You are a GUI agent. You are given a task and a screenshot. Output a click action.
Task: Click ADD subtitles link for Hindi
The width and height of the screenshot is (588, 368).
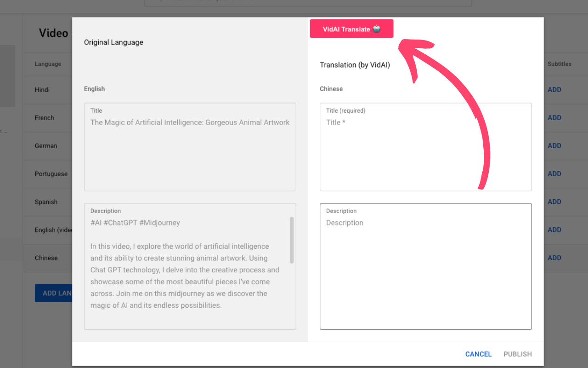pyautogui.click(x=554, y=90)
